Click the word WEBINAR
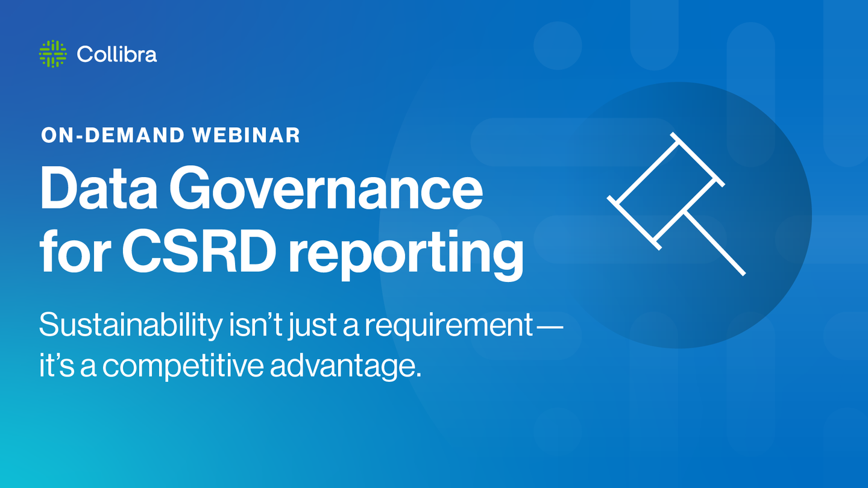Screen dimensions: 868x488 pos(245,136)
